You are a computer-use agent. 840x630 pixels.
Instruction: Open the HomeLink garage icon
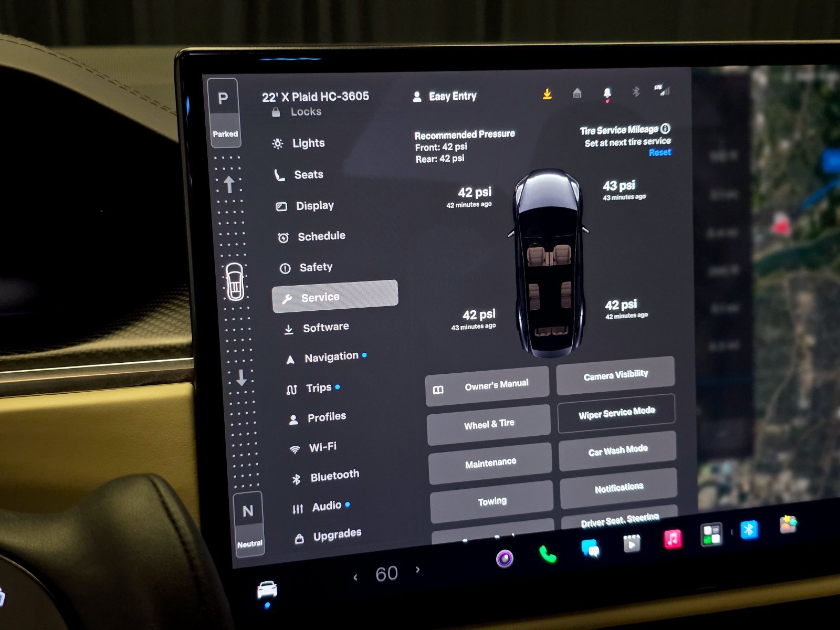(577, 93)
